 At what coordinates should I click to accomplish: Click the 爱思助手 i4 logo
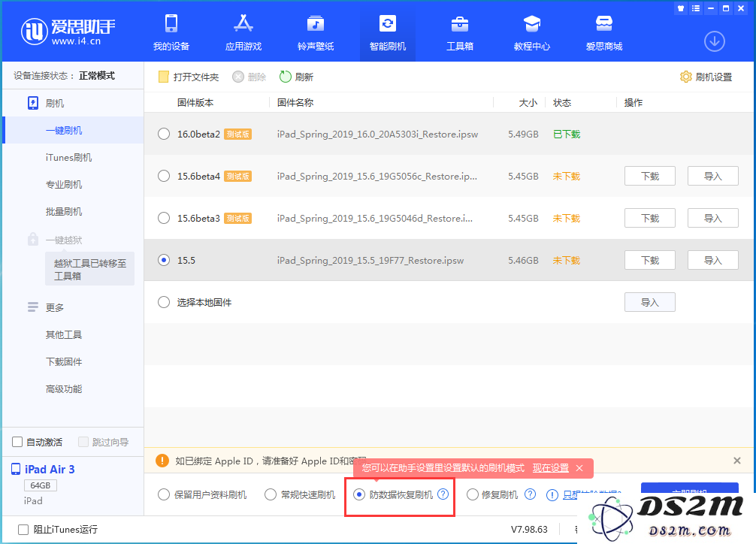pos(68,32)
